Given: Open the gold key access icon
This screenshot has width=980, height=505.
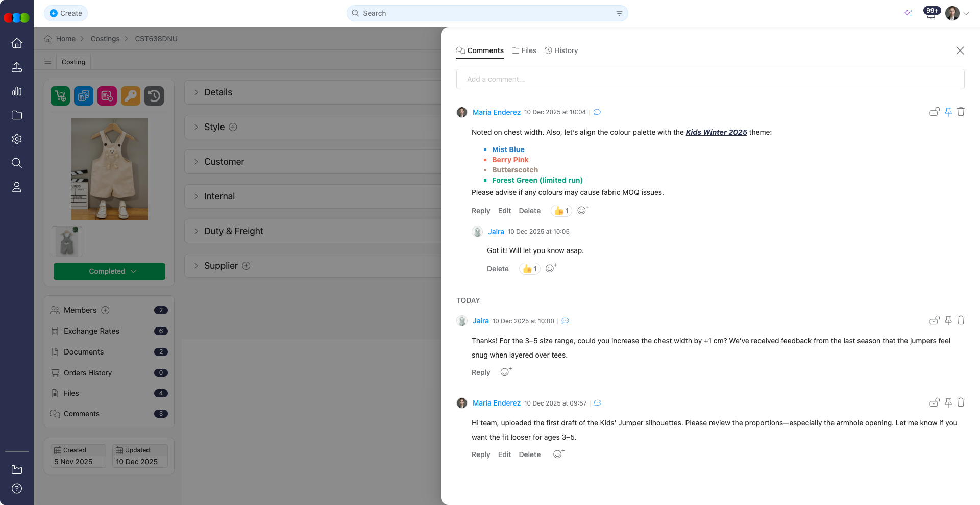Looking at the screenshot, I should coord(130,96).
